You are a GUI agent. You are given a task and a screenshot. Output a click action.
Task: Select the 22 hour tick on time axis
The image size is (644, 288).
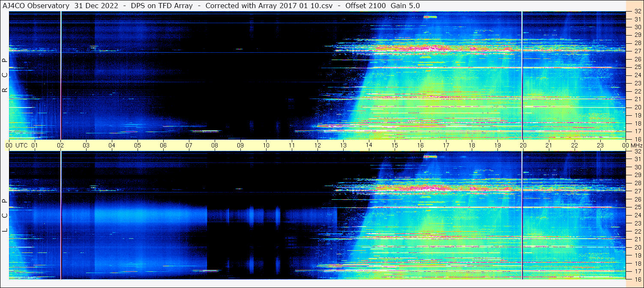coord(575,145)
